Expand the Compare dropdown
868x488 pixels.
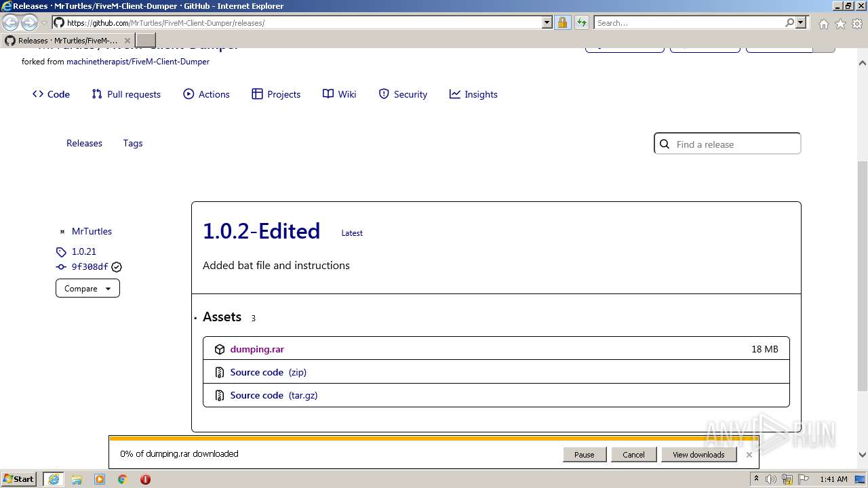(x=87, y=288)
